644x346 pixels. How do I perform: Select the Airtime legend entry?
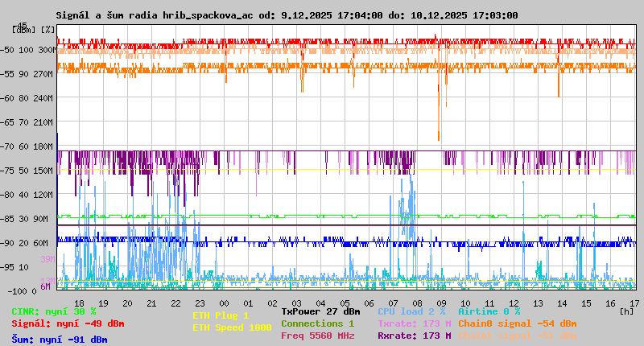pos(489,311)
